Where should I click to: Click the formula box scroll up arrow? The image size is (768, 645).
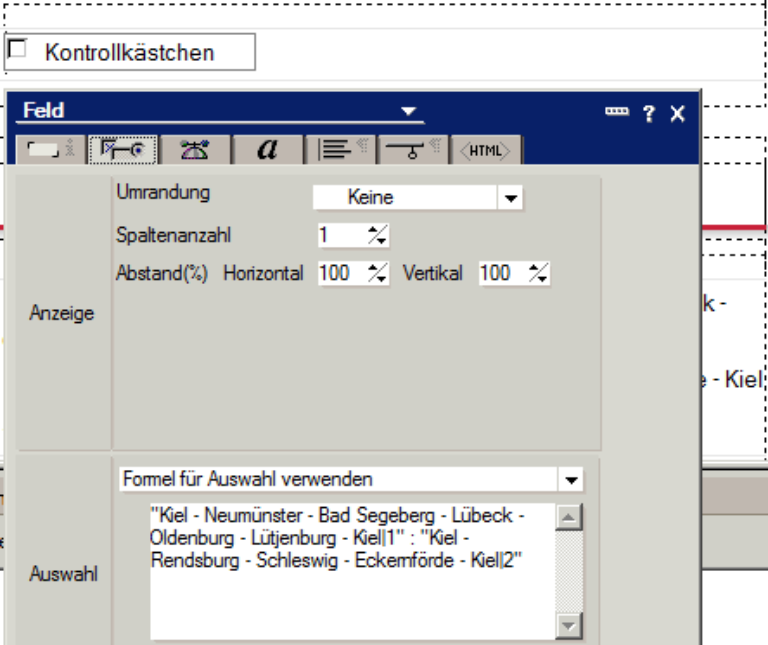(x=569, y=517)
